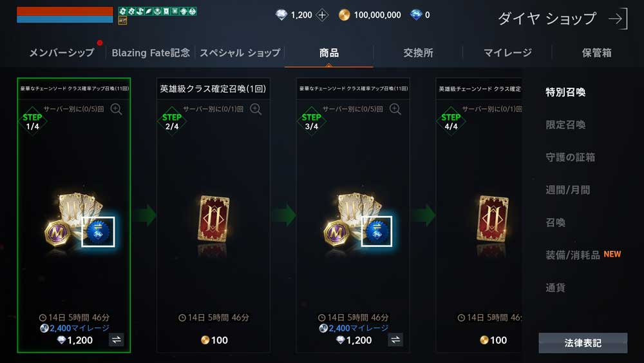Select the blue coin icon on STEP 1/4
Image resolution: width=644 pixels, height=363 pixels.
coord(98,232)
